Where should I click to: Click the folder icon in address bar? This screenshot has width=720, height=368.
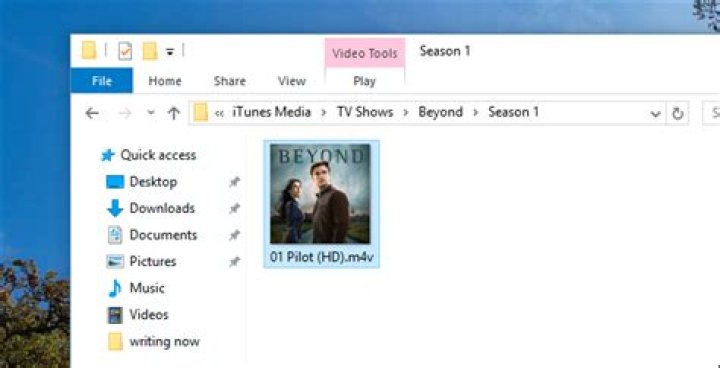click(x=201, y=113)
